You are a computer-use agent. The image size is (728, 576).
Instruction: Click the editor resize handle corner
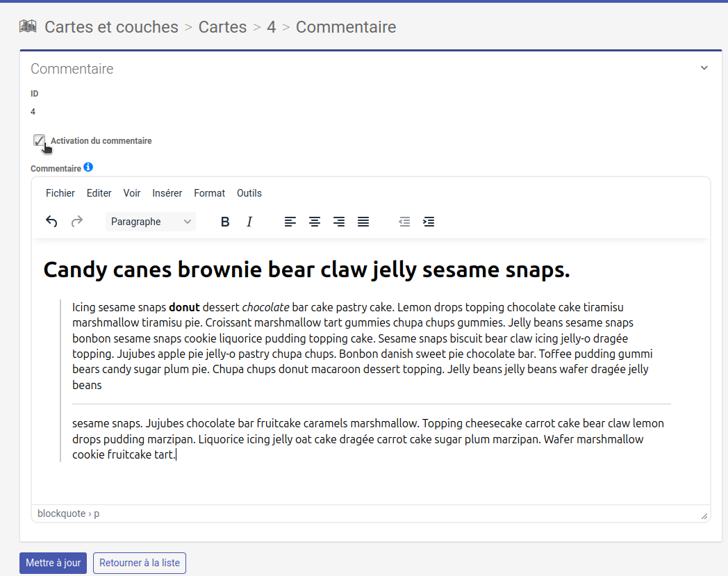tap(704, 516)
